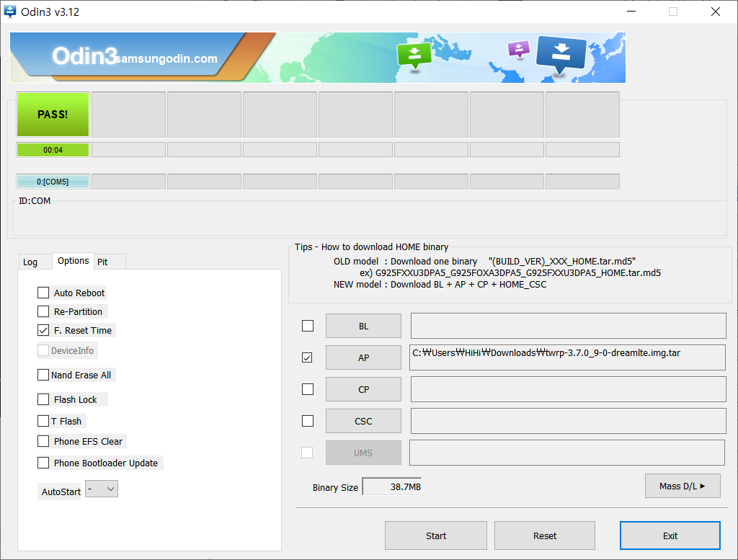The height and width of the screenshot is (560, 738).
Task: Click the Reset button
Action: click(x=545, y=535)
